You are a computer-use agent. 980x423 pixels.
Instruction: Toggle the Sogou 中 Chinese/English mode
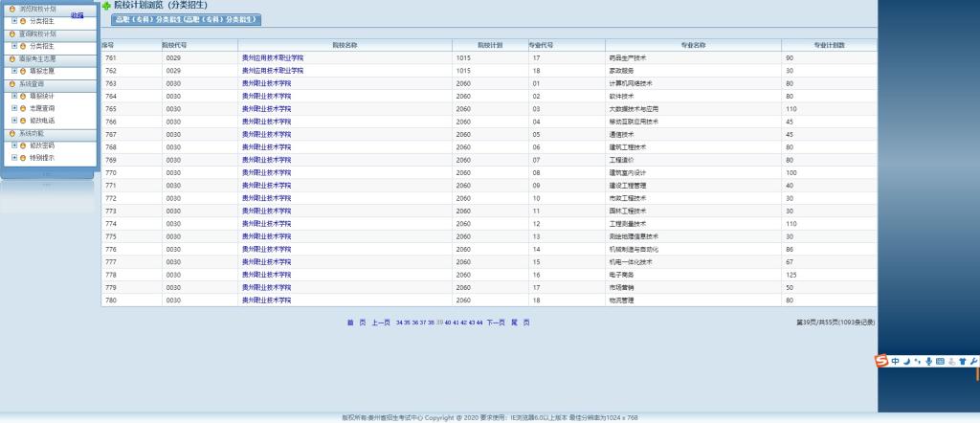pyautogui.click(x=895, y=361)
